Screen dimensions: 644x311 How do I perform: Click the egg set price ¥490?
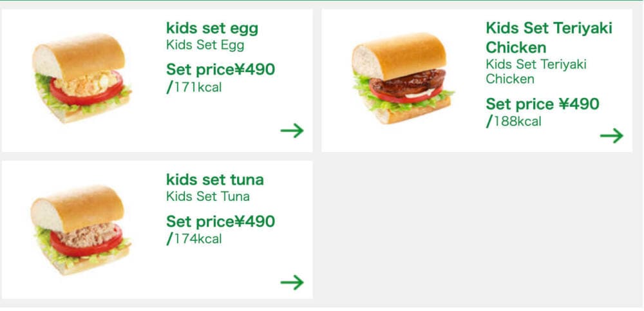pos(220,70)
